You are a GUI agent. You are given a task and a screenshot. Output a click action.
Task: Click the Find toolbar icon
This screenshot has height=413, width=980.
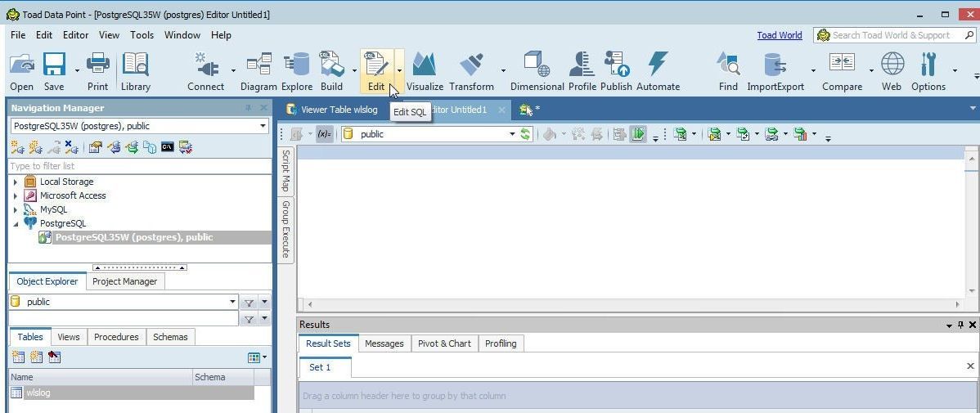(728, 65)
